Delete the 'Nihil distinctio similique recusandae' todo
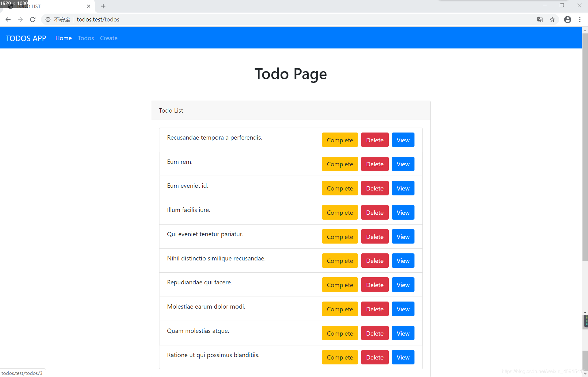Screen dimensions: 588x377 click(x=375, y=260)
